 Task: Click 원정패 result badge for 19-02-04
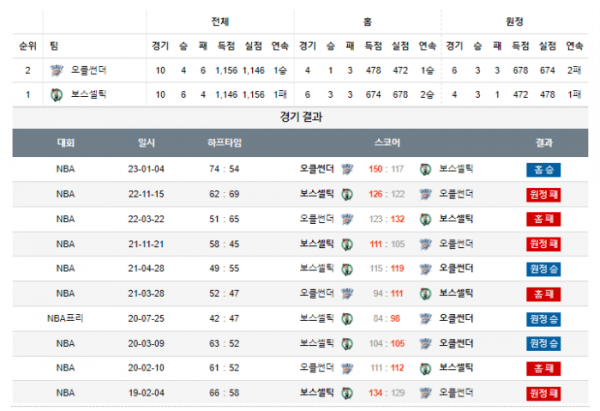[543, 393]
